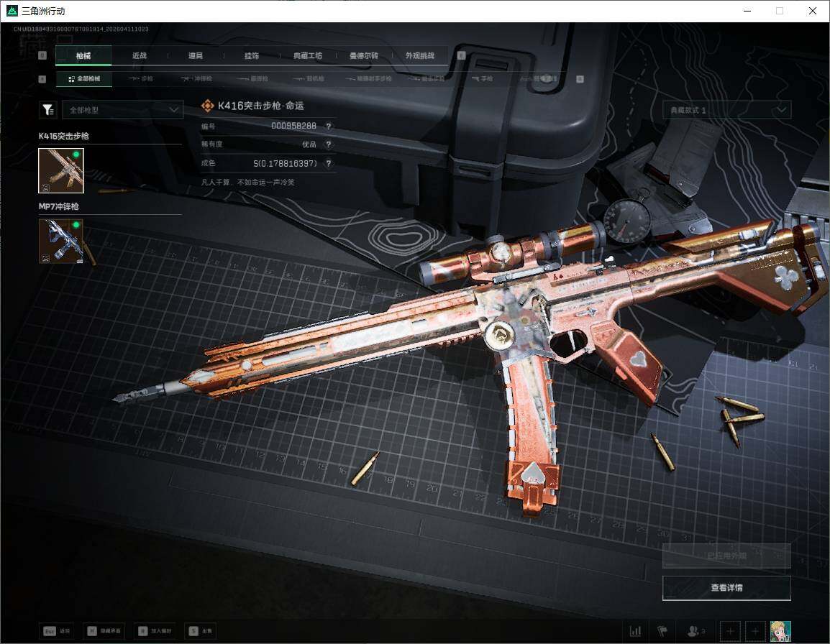Open the flag icon in bottom bar
This screenshot has height=644, width=830.
pyautogui.click(x=662, y=631)
